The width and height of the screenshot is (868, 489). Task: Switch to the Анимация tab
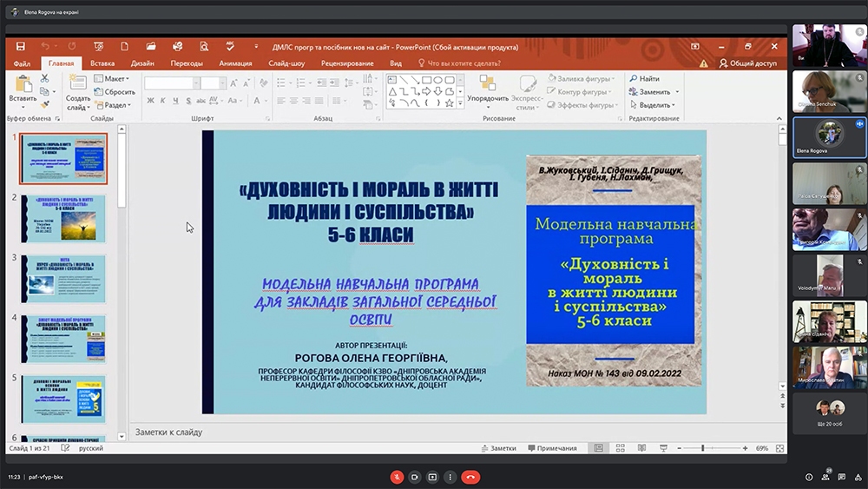(x=235, y=63)
